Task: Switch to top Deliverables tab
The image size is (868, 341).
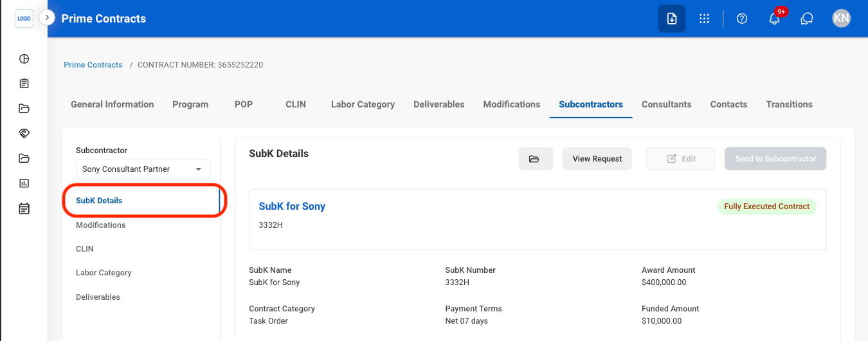Action: pos(439,104)
